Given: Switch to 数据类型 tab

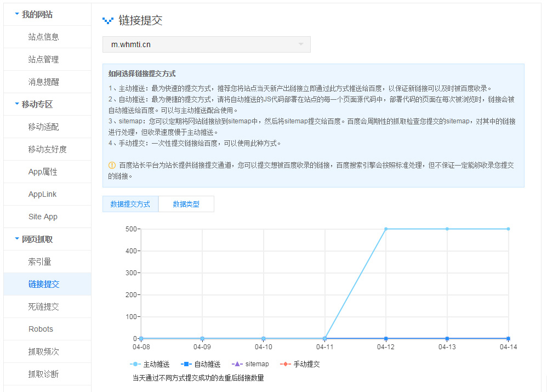Looking at the screenshot, I should point(186,204).
